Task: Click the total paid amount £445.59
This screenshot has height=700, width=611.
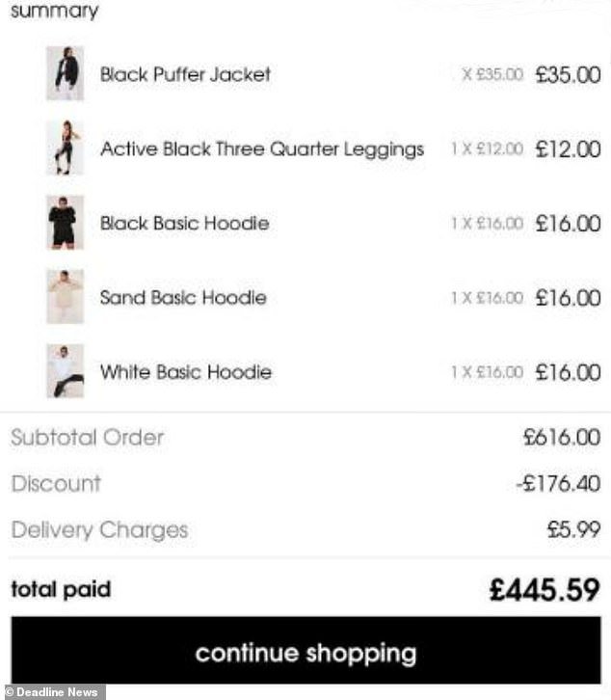Action: pos(545,590)
